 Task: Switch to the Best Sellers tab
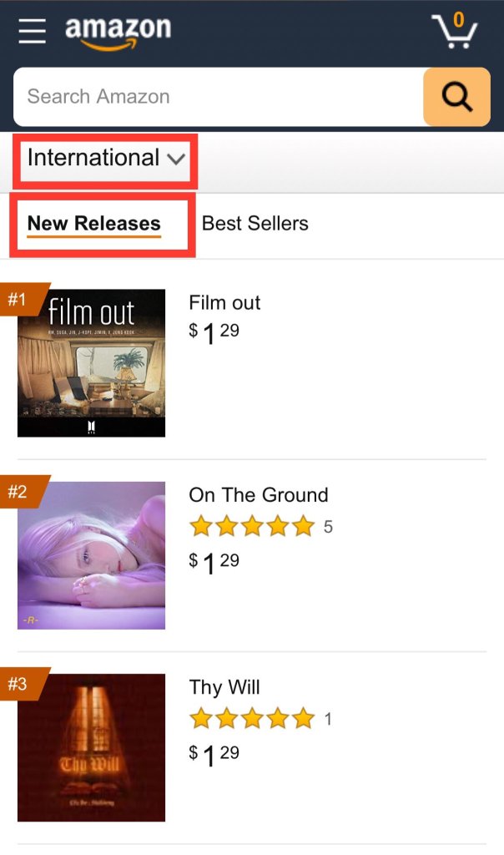tap(255, 224)
